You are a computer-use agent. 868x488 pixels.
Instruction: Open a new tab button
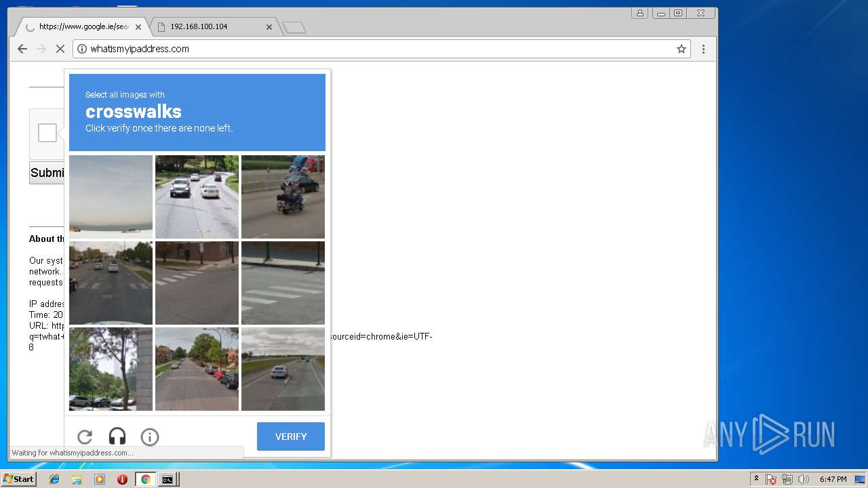pyautogui.click(x=294, y=27)
